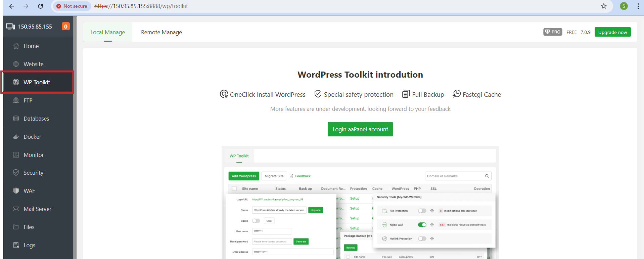Click Login aaPanel account button

click(x=360, y=129)
